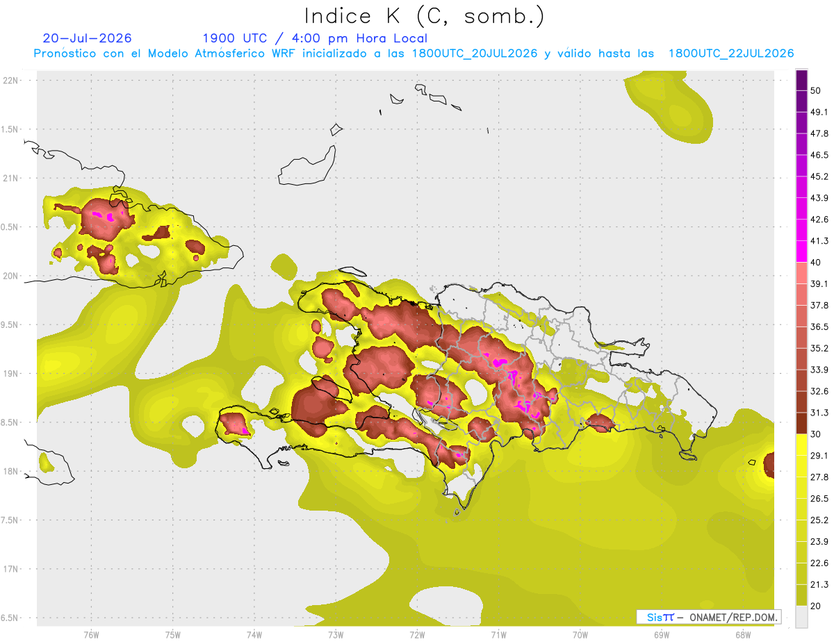Click the '41.3' colorbar value label

[819, 241]
